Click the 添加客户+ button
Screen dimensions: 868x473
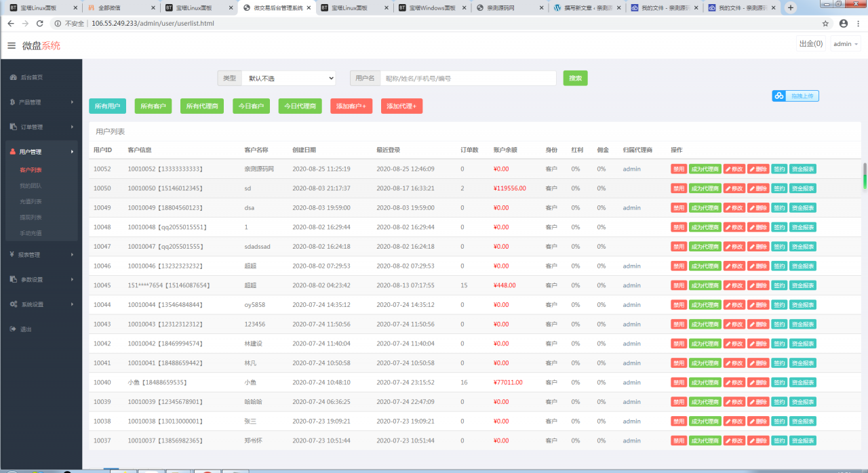pyautogui.click(x=351, y=106)
